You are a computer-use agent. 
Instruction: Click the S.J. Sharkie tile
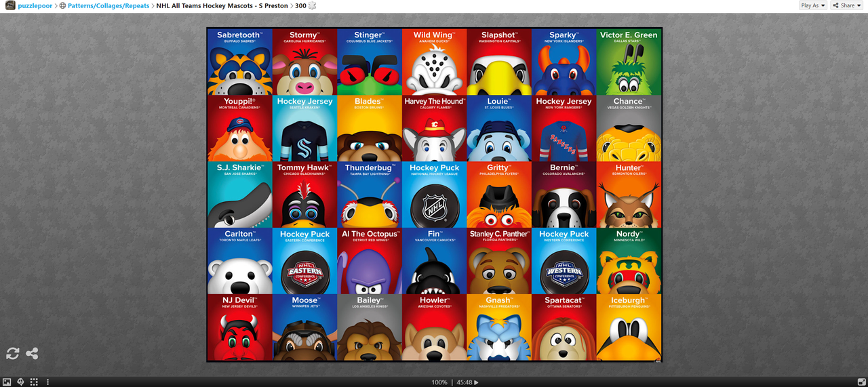pyautogui.click(x=239, y=195)
